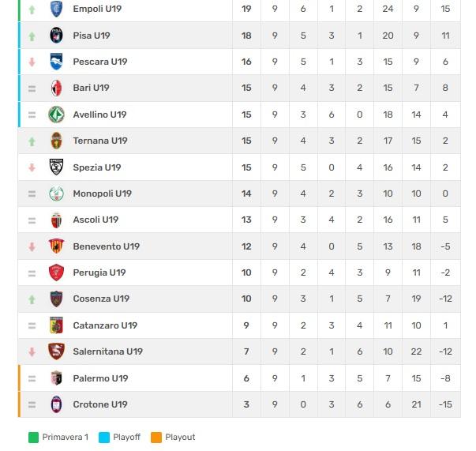Image resolution: width=476 pixels, height=451 pixels.
Task: Click the Spezia U19 team crest
Action: tap(57, 167)
